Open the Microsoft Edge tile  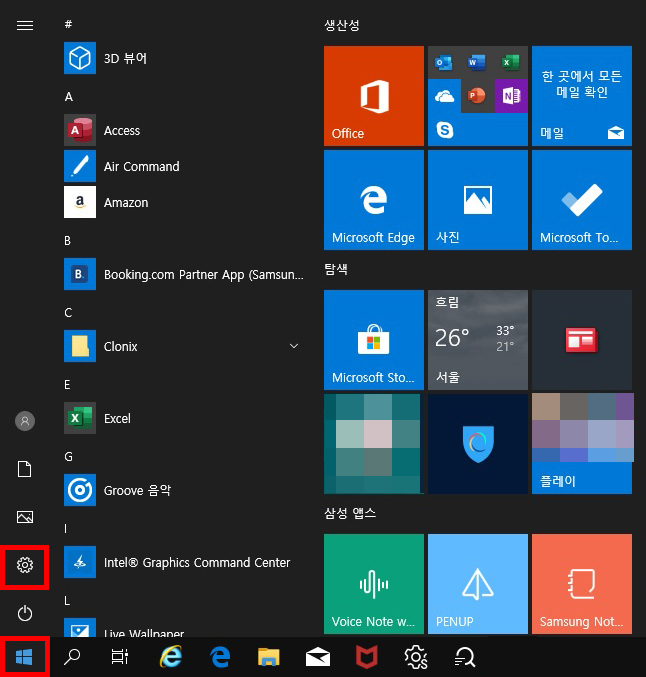coord(374,200)
